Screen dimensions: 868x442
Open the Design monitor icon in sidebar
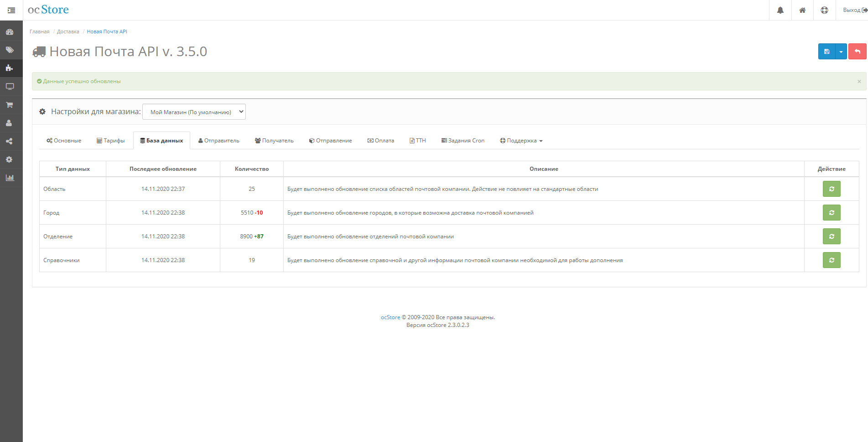coord(10,87)
